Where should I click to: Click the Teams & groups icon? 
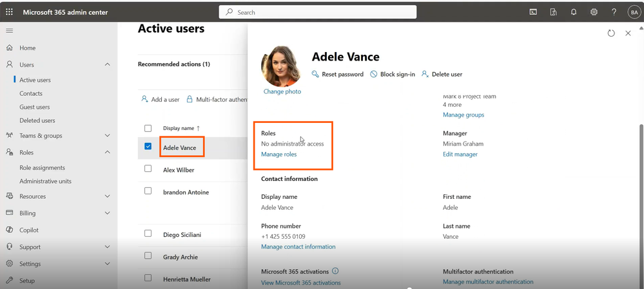(10, 135)
